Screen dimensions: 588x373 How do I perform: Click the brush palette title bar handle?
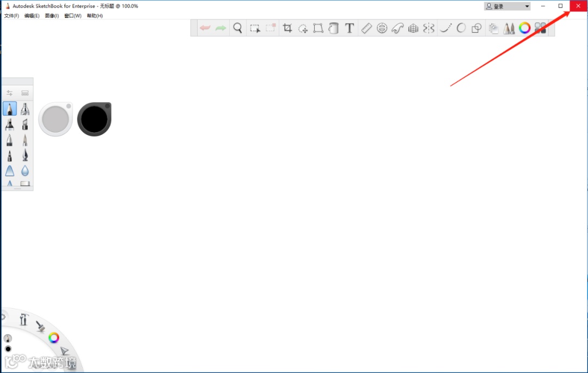pos(17,82)
